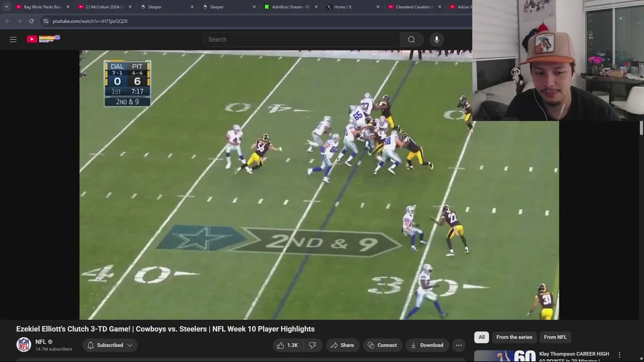644x362 pixels.
Task: Start voice search with the microphone icon
Action: click(x=437, y=39)
